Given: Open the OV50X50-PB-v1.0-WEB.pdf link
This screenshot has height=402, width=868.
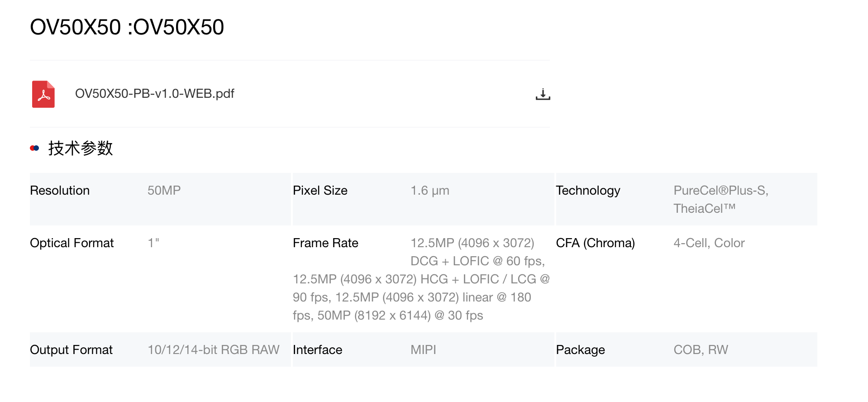Looking at the screenshot, I should click(x=154, y=94).
